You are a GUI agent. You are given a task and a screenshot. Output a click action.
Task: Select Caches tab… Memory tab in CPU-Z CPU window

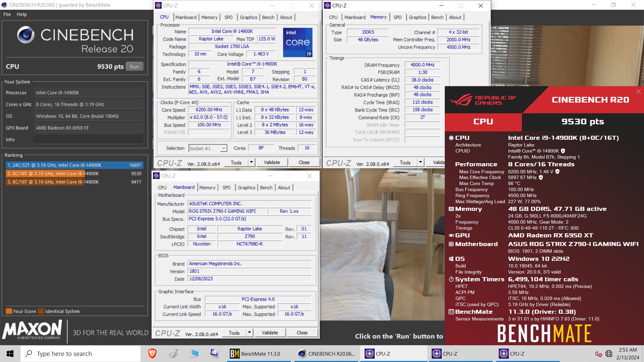[209, 17]
